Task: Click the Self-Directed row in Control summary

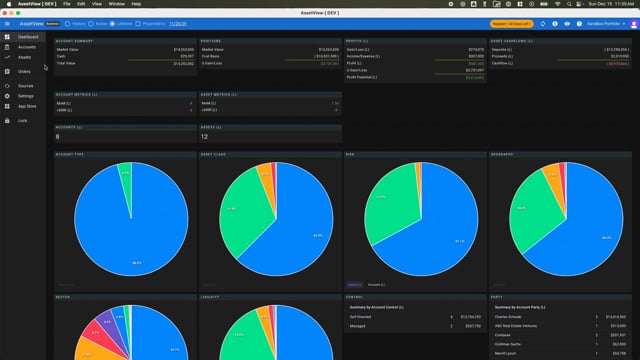Action: tap(416, 317)
